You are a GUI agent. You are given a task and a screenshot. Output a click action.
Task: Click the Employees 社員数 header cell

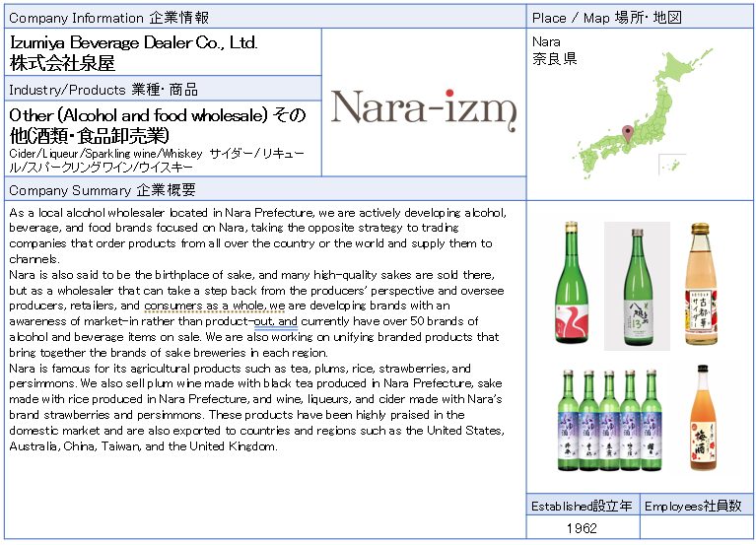pos(692,506)
